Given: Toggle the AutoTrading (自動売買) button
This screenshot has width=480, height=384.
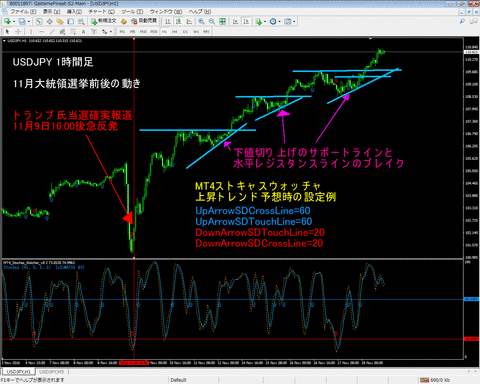Looking at the screenshot, I should [144, 21].
